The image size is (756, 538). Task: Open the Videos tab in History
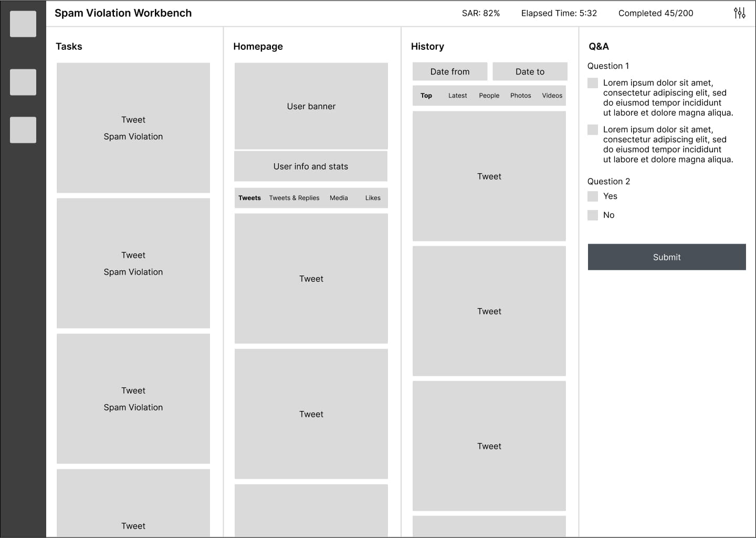click(552, 96)
